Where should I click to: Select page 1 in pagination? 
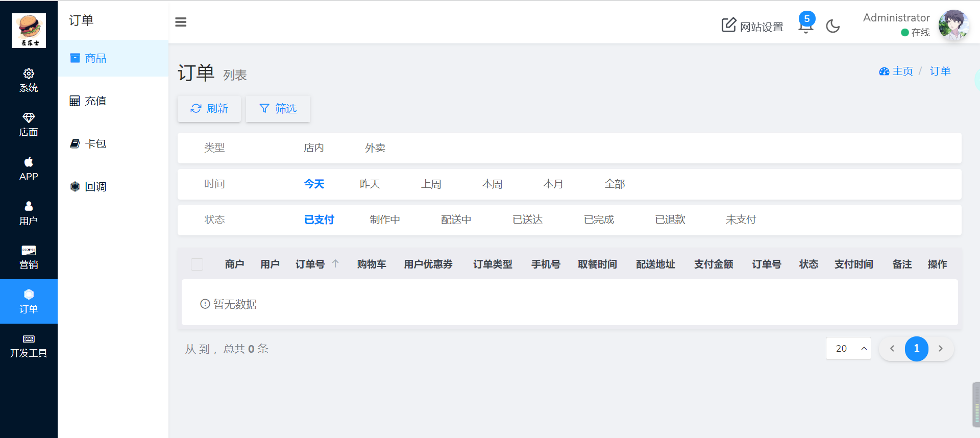[x=917, y=349]
